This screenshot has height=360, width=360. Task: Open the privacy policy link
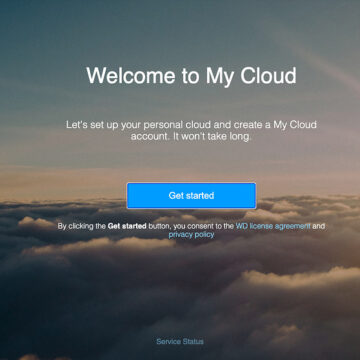pos(191,235)
